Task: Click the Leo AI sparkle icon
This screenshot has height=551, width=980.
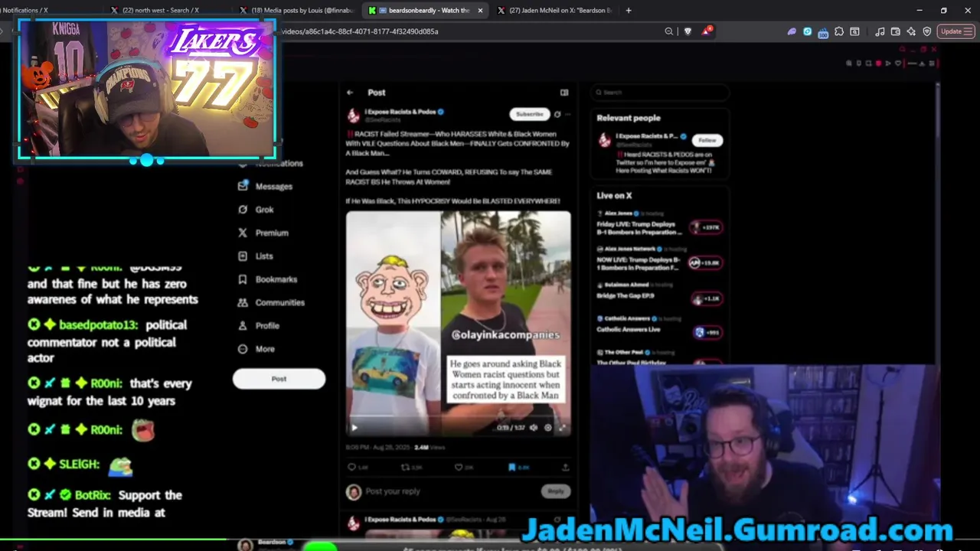Action: [911, 31]
